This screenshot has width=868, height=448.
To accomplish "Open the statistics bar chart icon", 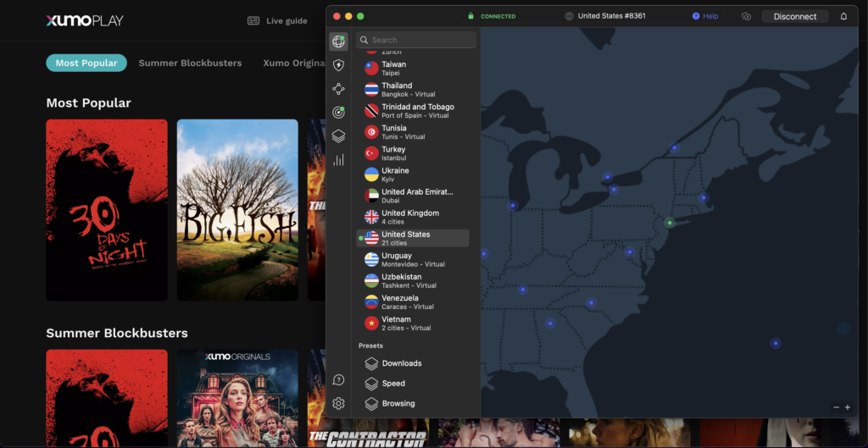I will [338, 160].
